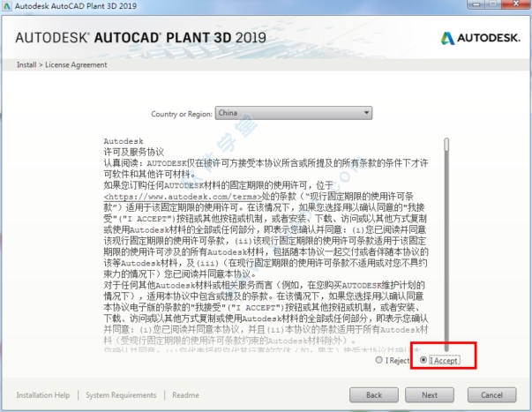Select the I Reject radio button
This screenshot has height=412, width=532.
pyautogui.click(x=379, y=360)
